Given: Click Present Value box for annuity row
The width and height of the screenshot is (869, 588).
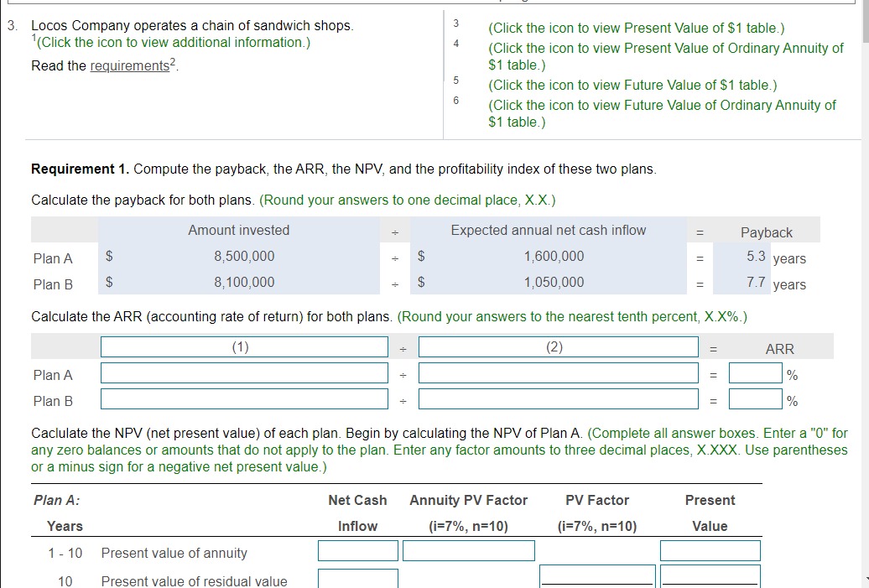Looking at the screenshot, I should coord(710,550).
